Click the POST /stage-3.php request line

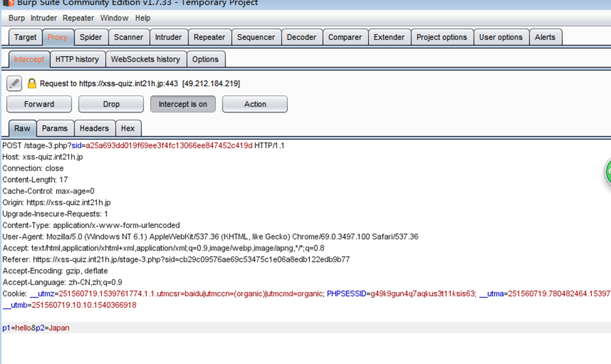click(143, 145)
